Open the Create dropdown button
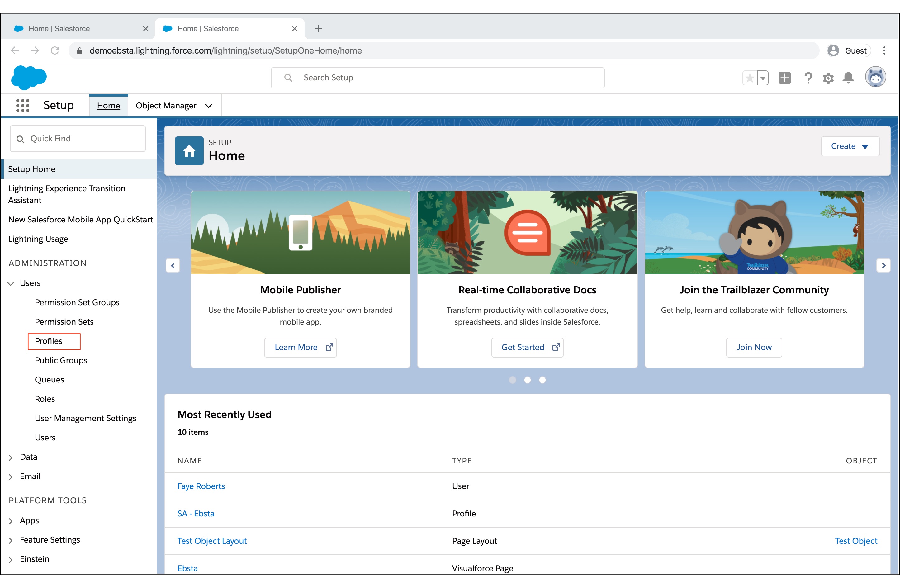Screen dimensions: 900x588 (850, 146)
